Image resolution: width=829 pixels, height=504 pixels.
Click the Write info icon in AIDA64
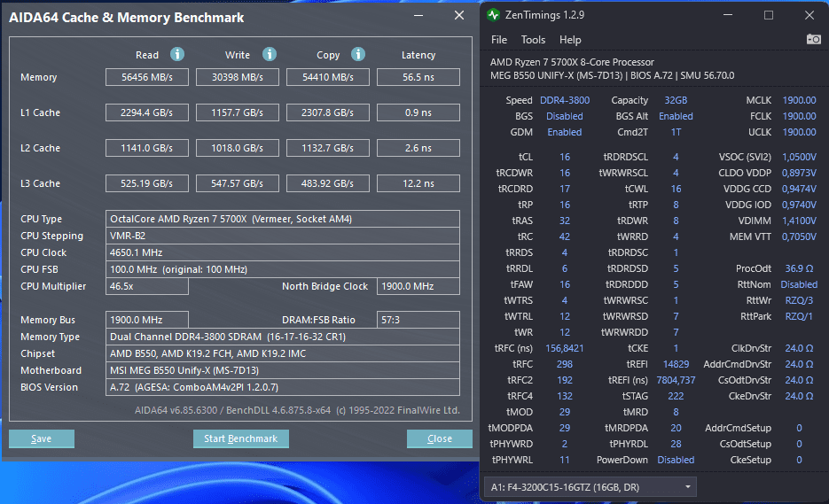(270, 54)
